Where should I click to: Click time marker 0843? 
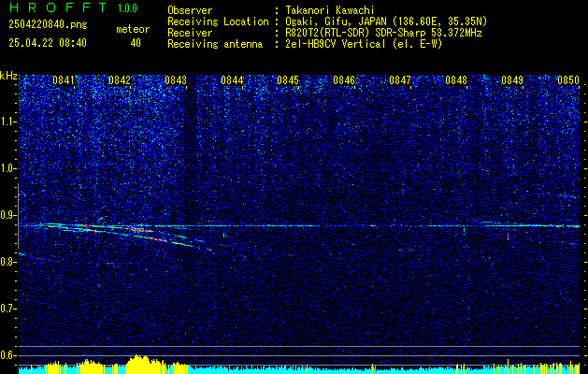tap(176, 80)
